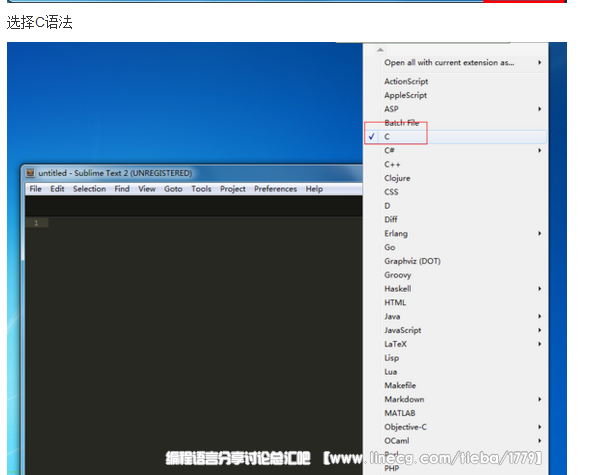Screen dimensions: 592x475
Task: Select Lua syntax
Action: coord(390,372)
